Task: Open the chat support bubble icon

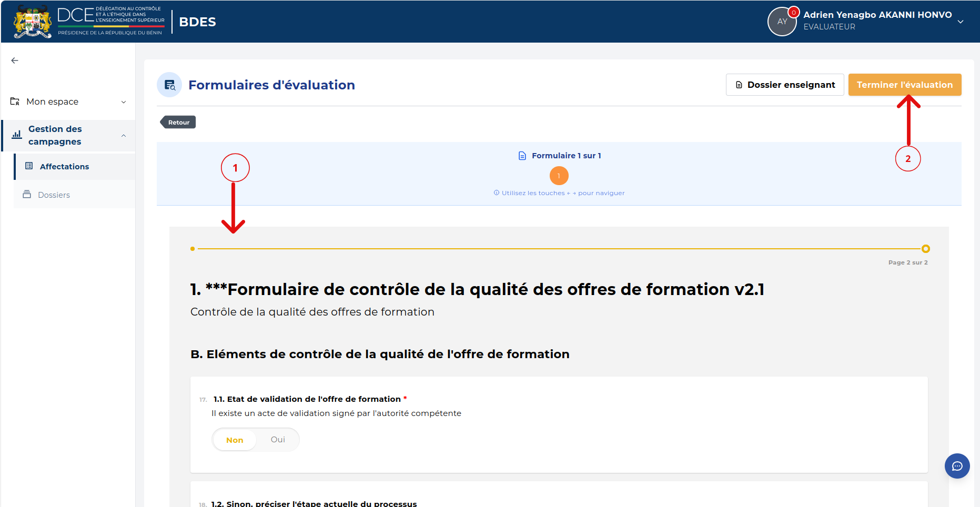Action: (957, 466)
